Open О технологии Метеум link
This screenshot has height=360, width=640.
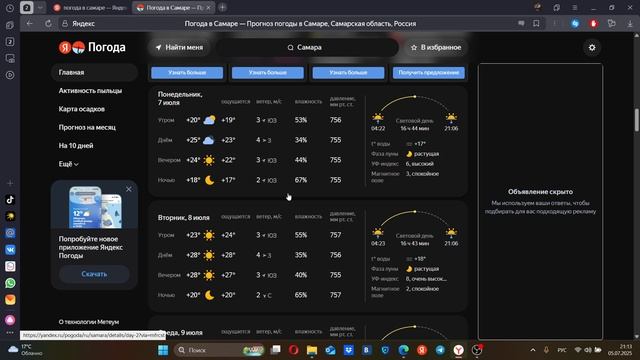89,322
